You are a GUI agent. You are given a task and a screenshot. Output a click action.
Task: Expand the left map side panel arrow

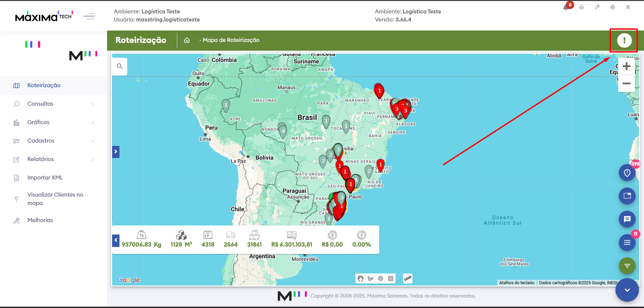116,152
